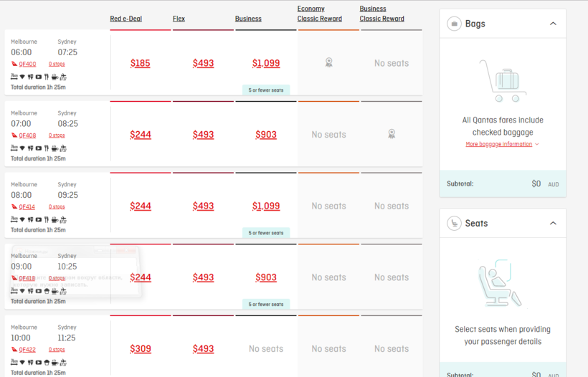Open the Red e-Deal fare column header
This screenshot has height=377, width=588.
tap(125, 19)
